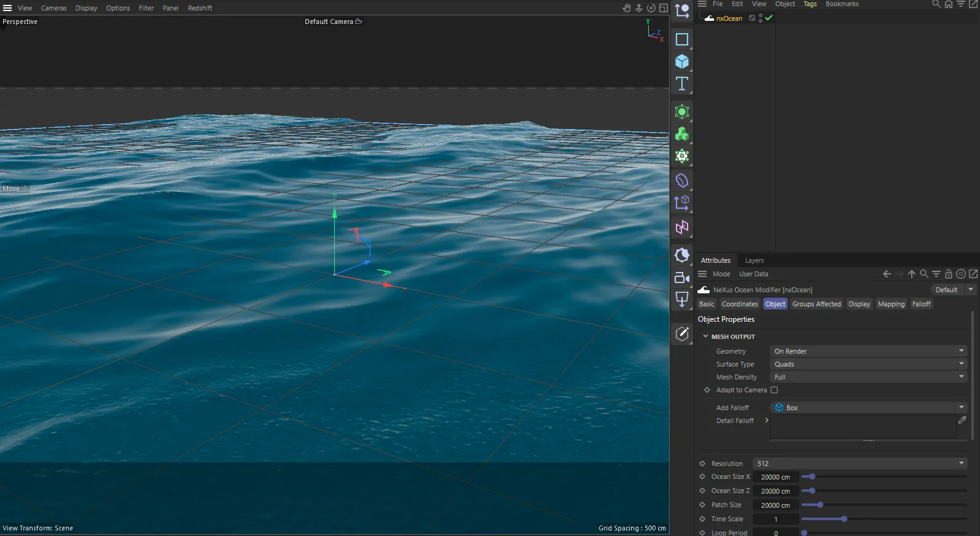Add a camera object
This screenshot has width=980, height=536.
click(682, 278)
